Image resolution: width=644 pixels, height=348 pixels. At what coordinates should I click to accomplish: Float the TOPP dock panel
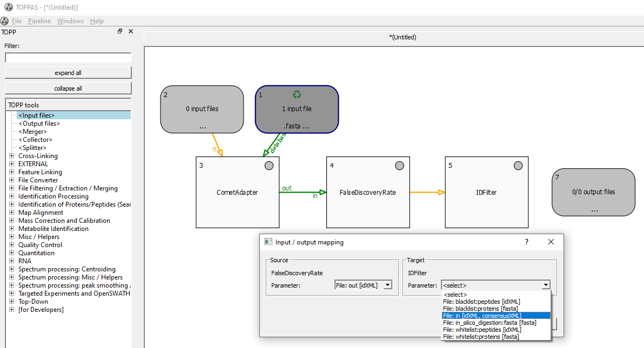click(x=120, y=32)
